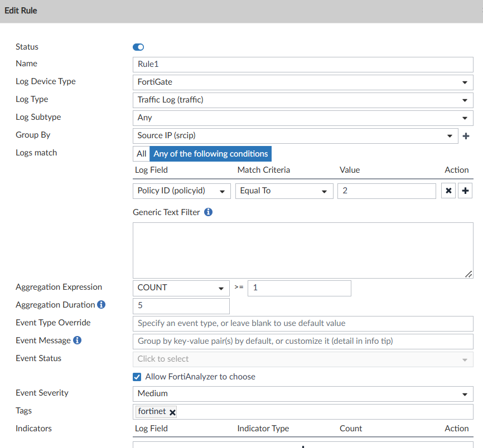Image resolution: width=483 pixels, height=448 pixels.
Task: Remove the fortinet tag
Action: click(x=172, y=412)
